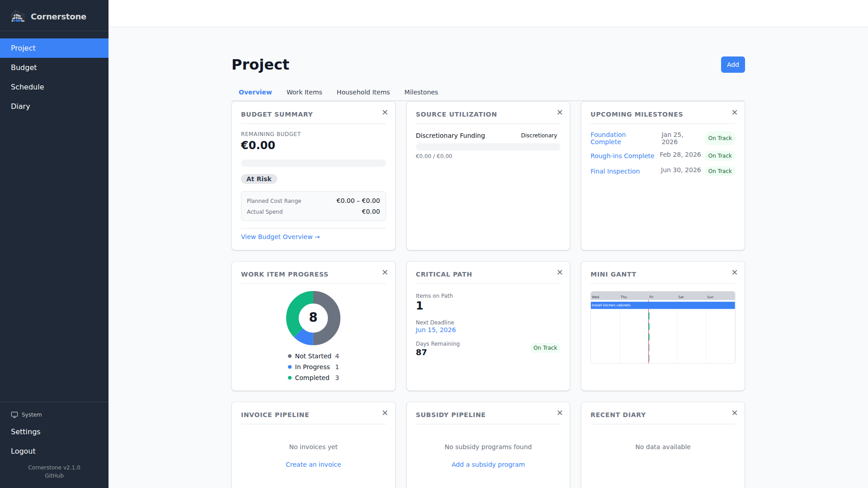Dismiss the Mini Gantt widget
Viewport: 868px width, 488px height.
tap(735, 272)
